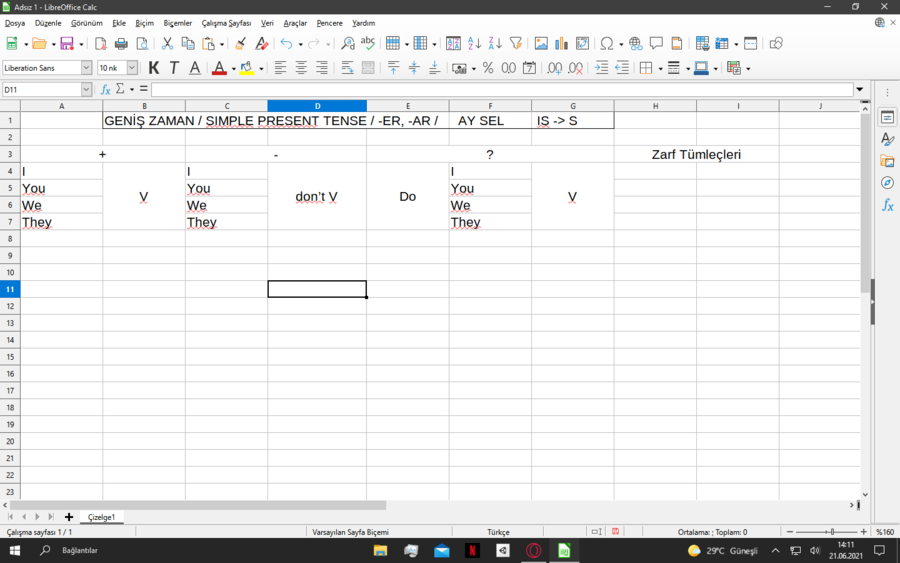Click the AutoFilter funnel icon
900x563 pixels.
click(515, 44)
